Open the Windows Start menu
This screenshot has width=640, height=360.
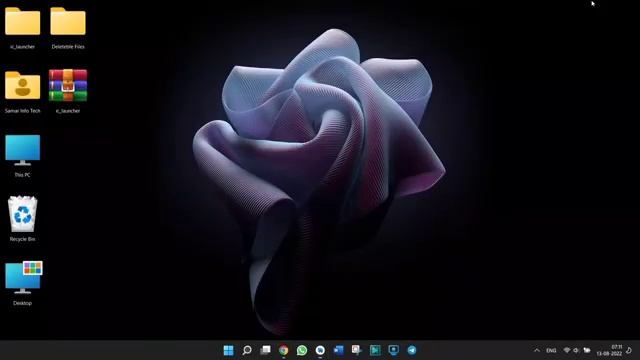pyautogui.click(x=229, y=350)
